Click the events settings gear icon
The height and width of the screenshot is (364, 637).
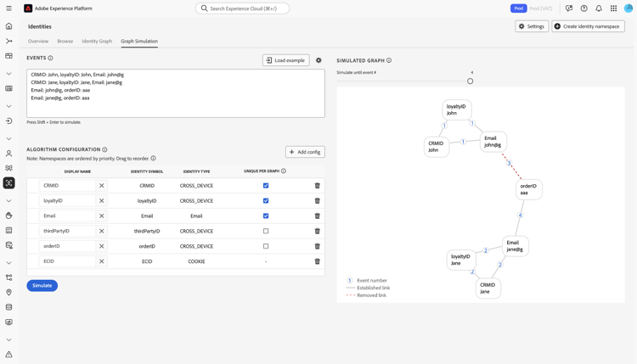click(318, 60)
